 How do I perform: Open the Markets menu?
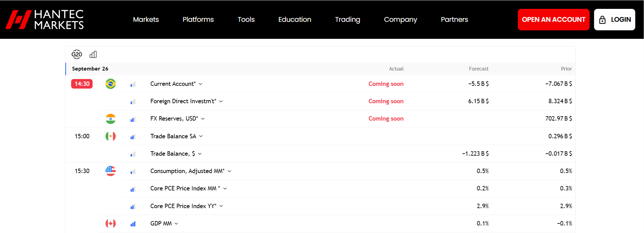click(x=146, y=19)
